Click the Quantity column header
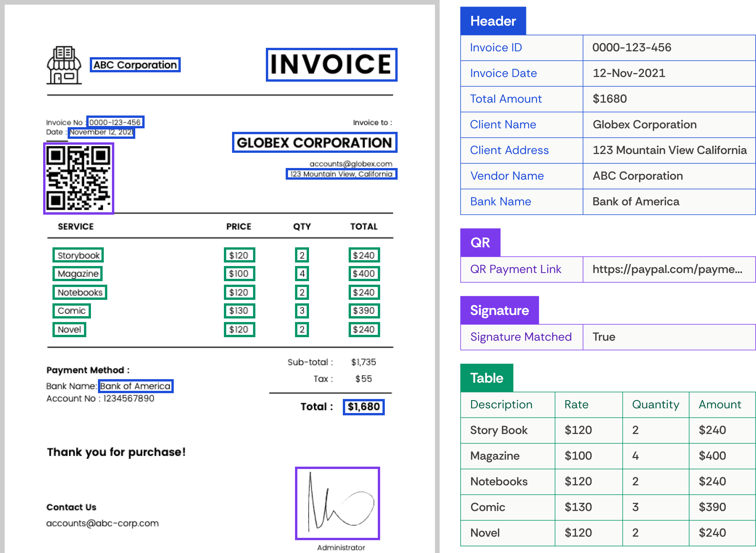The width and height of the screenshot is (756, 553). coord(656,404)
